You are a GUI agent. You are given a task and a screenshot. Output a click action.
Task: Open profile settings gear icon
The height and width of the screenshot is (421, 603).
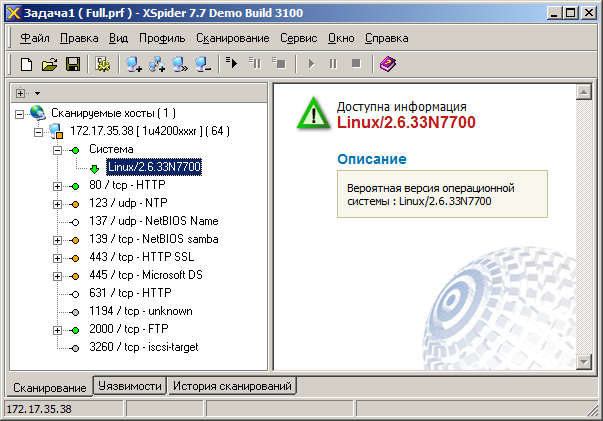[103, 64]
